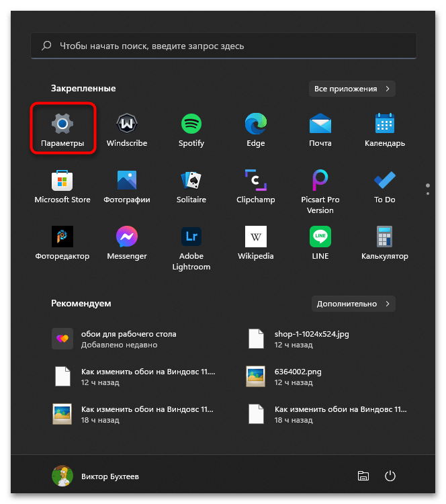This screenshot has height=504, width=446.
Task: Open the Spotify app
Action: click(x=191, y=129)
